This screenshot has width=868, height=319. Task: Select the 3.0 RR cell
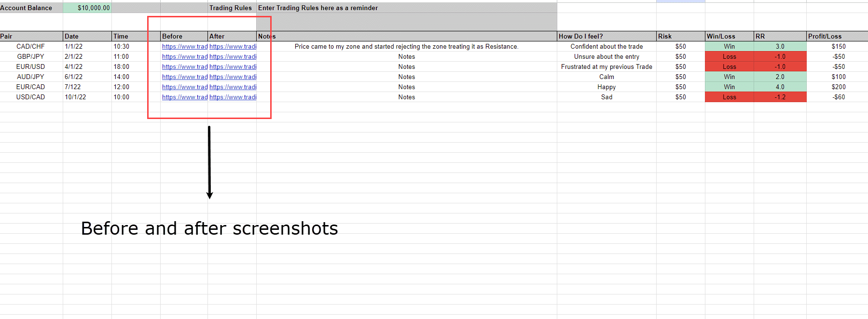pyautogui.click(x=780, y=47)
